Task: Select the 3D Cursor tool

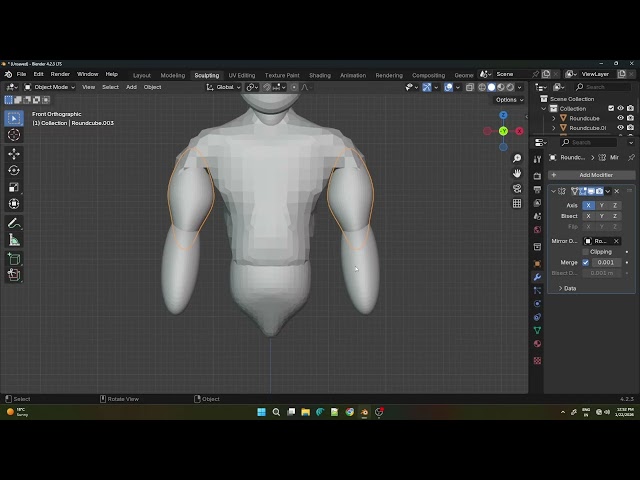Action: click(14, 134)
